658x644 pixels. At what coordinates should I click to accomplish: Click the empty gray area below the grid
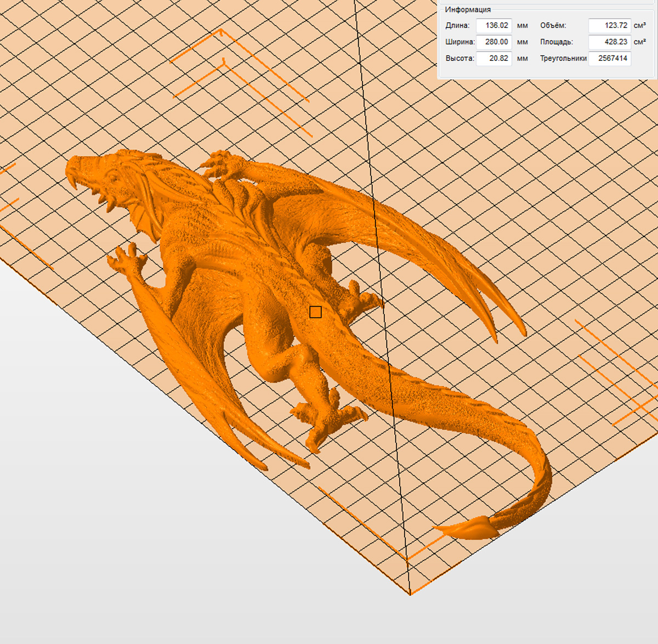(x=164, y=549)
